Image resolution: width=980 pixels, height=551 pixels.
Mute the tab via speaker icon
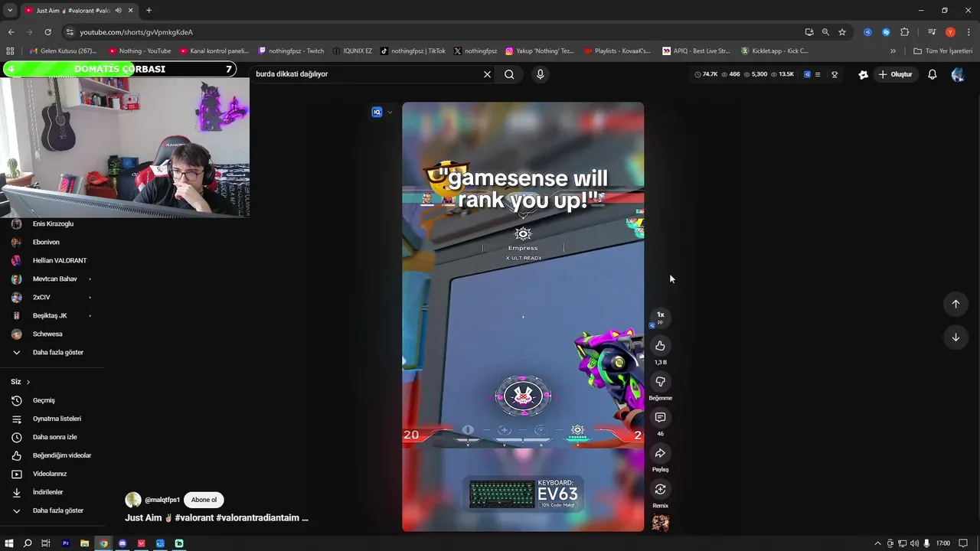point(118,11)
